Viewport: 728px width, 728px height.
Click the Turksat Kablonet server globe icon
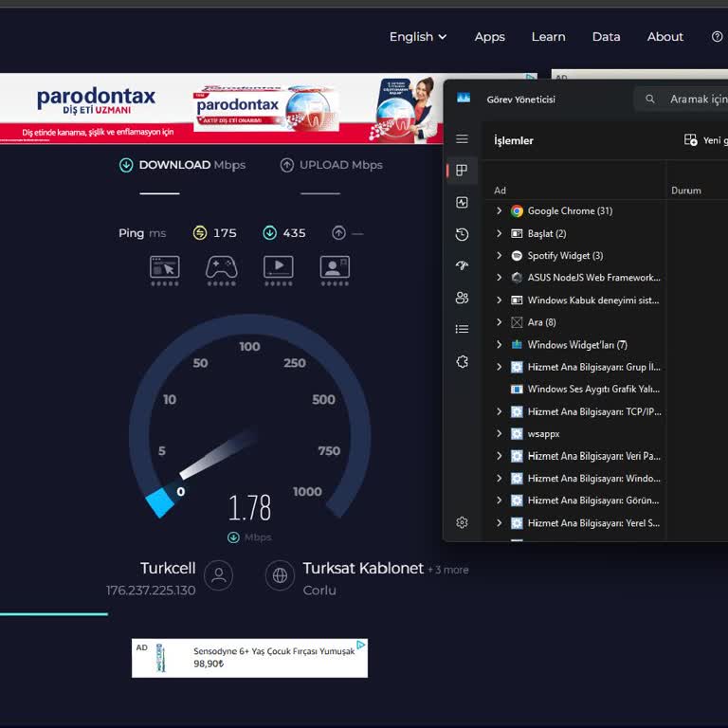280,575
